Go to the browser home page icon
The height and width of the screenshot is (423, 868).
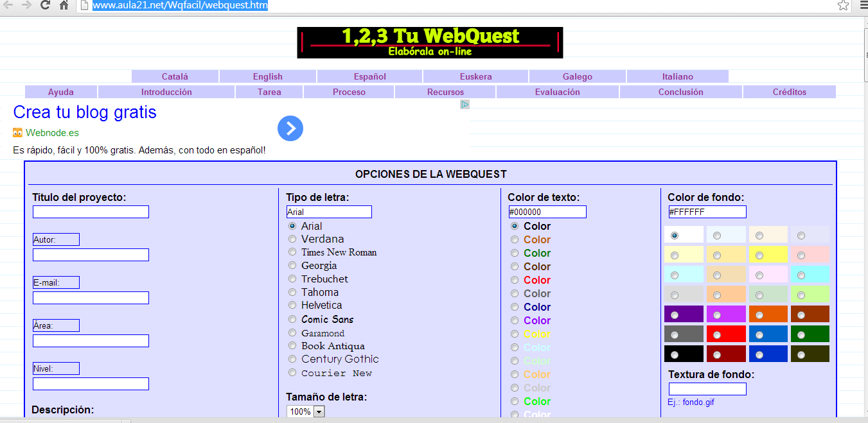point(64,5)
